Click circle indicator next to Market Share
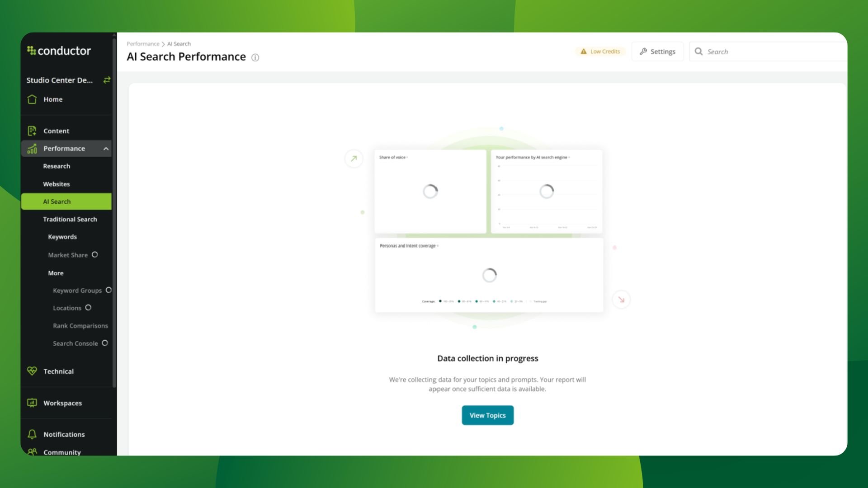This screenshot has height=488, width=868. 94,255
